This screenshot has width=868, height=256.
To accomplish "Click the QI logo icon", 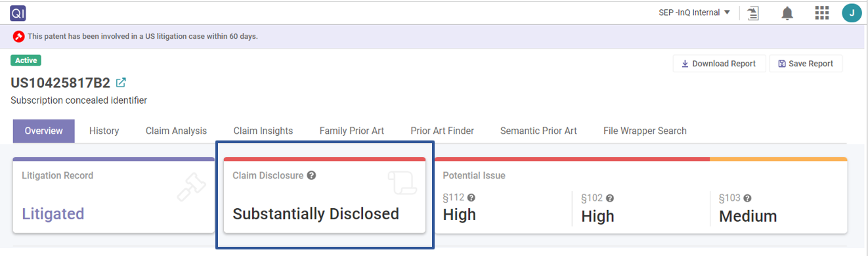I will [17, 13].
